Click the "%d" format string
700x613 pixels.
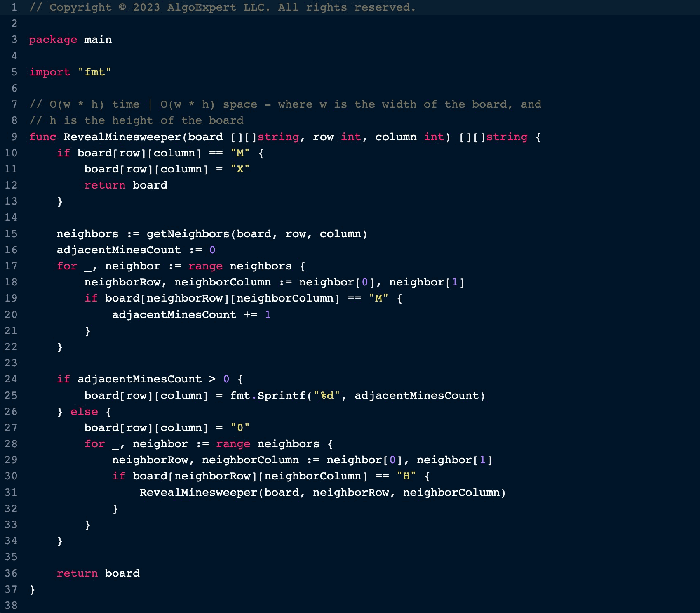[x=327, y=396]
